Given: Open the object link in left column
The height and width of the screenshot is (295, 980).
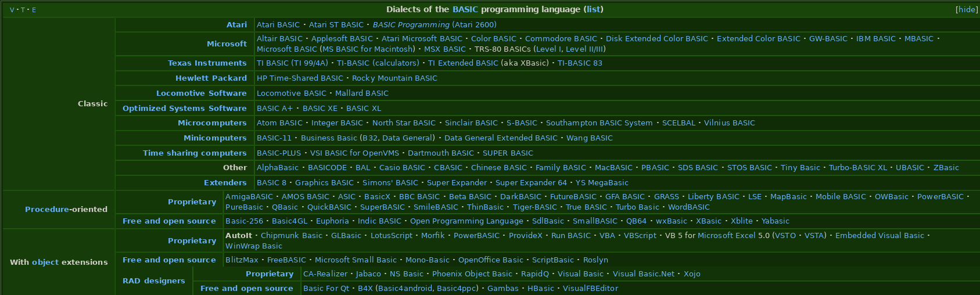Looking at the screenshot, I should pos(45,262).
